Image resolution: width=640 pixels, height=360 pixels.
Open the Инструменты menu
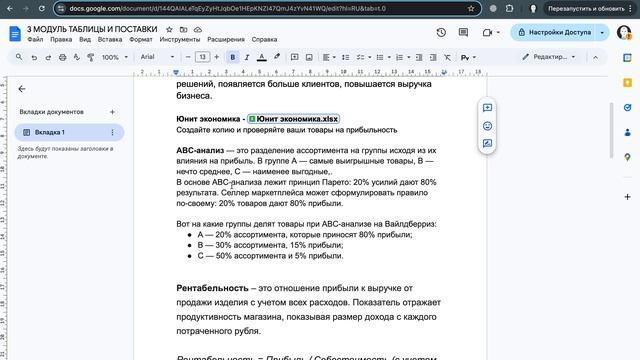pos(180,40)
